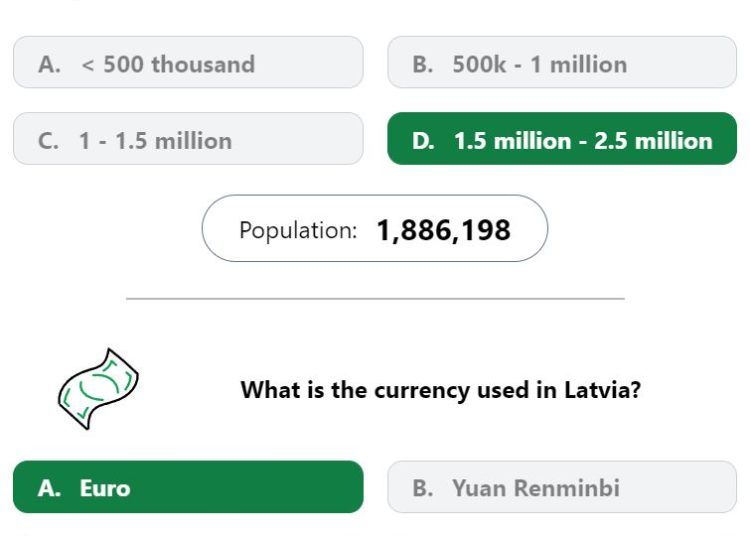Click the "Population:" label text
Image resolution: width=750 pixels, height=536 pixels.
click(298, 230)
